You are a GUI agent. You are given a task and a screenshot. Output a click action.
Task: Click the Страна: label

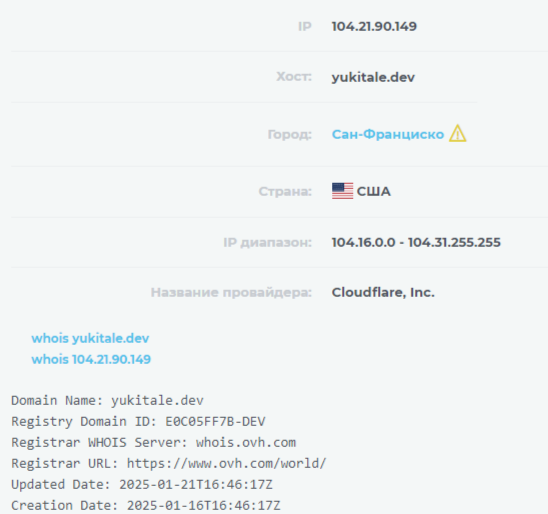[285, 191]
